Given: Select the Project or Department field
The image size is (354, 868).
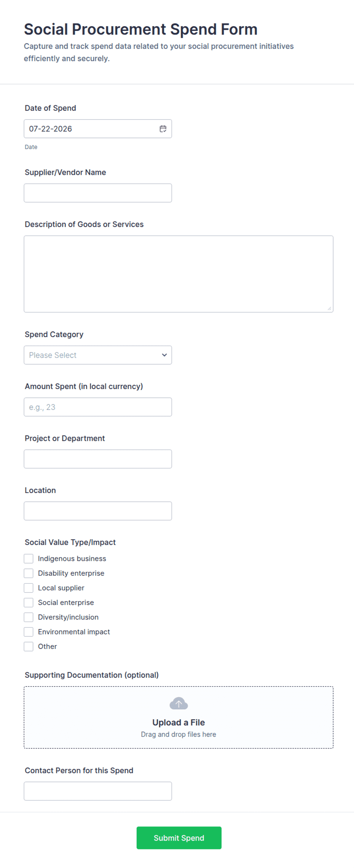Looking at the screenshot, I should pyautogui.click(x=98, y=459).
